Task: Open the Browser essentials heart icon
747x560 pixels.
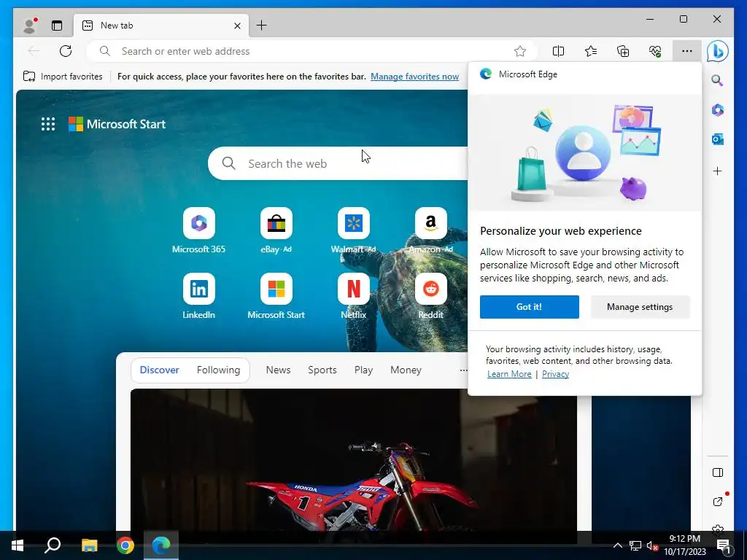Action: pos(655,51)
